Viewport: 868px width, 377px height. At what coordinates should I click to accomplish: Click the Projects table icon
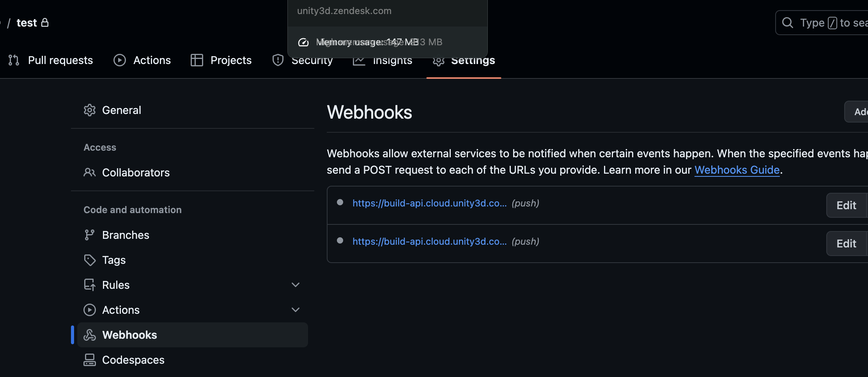(x=197, y=60)
